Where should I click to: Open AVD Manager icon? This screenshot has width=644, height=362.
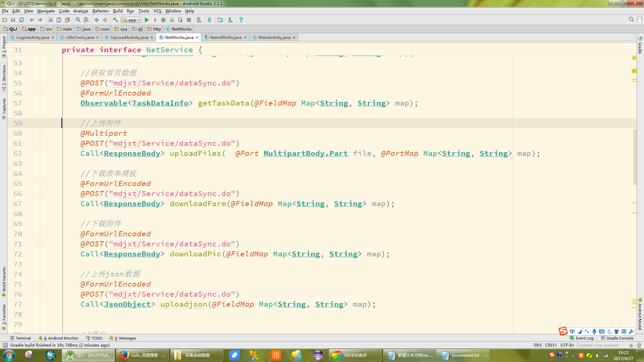click(x=199, y=20)
